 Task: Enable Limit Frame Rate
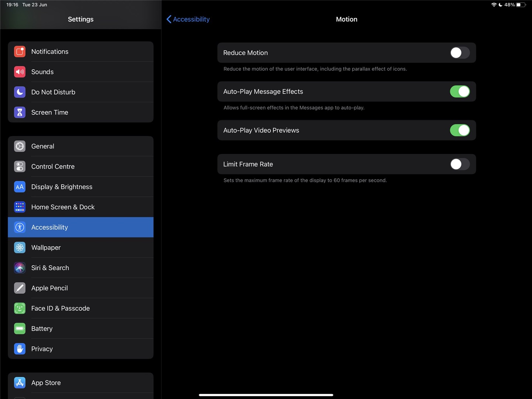(x=459, y=164)
